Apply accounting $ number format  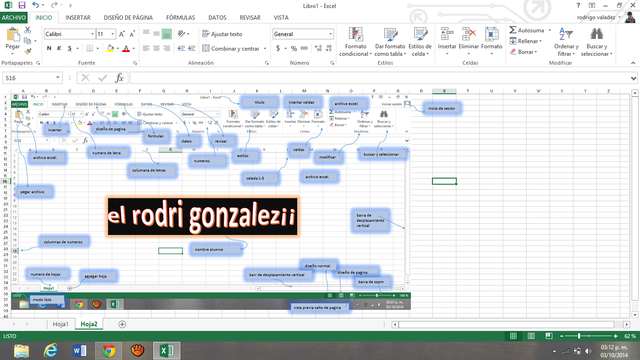click(x=278, y=49)
